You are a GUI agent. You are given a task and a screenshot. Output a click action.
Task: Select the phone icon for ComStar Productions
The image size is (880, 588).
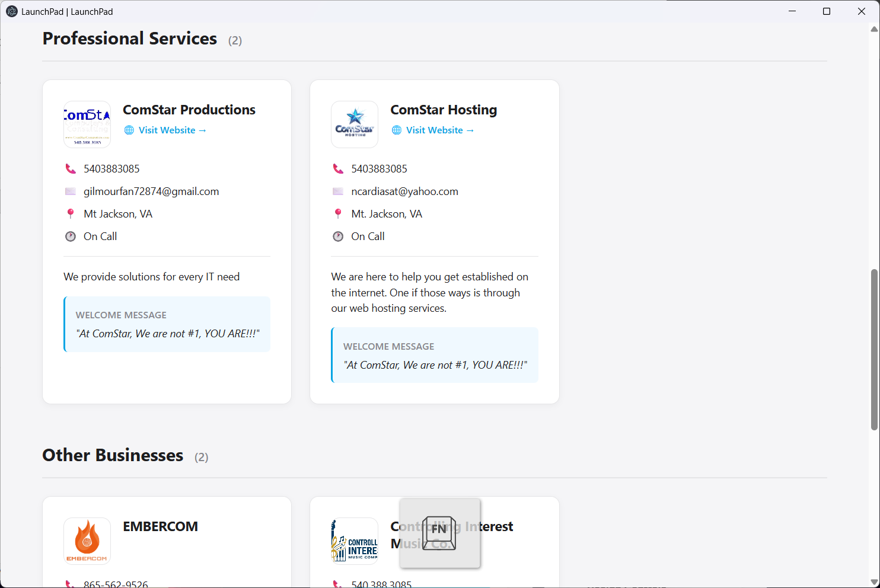coord(71,168)
